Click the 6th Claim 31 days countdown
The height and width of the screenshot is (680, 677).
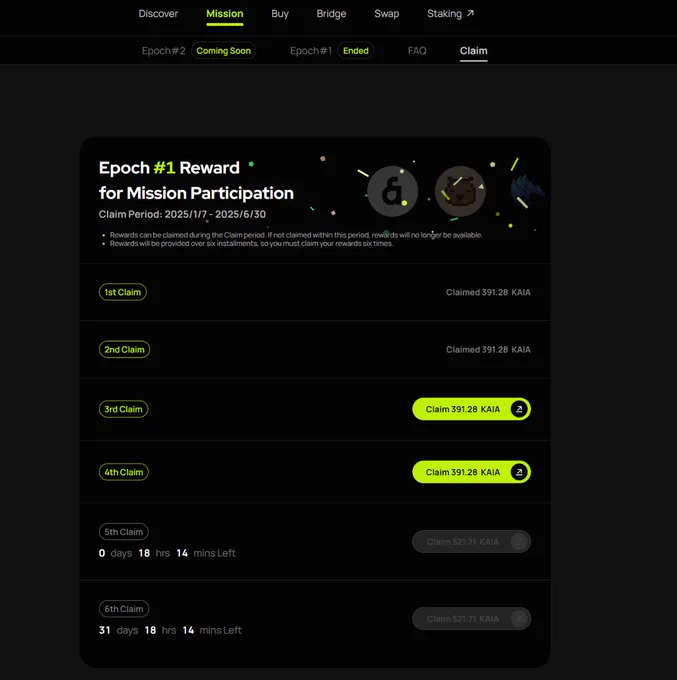pos(170,630)
